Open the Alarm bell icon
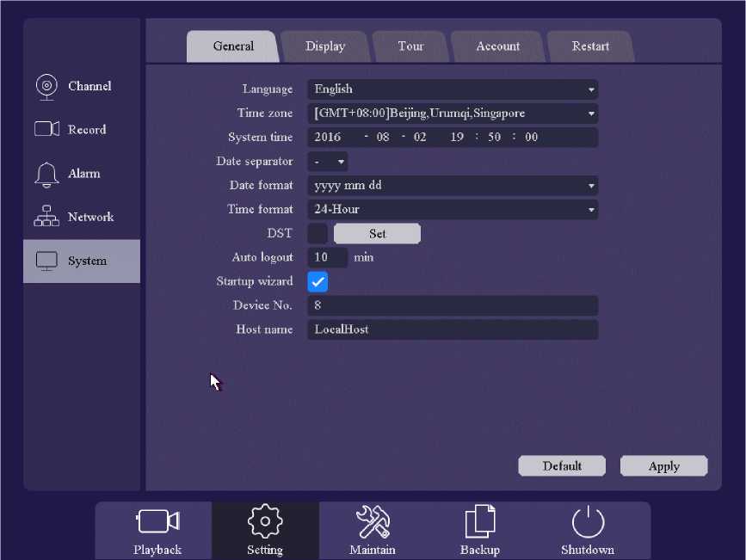The image size is (746, 560). click(x=46, y=173)
